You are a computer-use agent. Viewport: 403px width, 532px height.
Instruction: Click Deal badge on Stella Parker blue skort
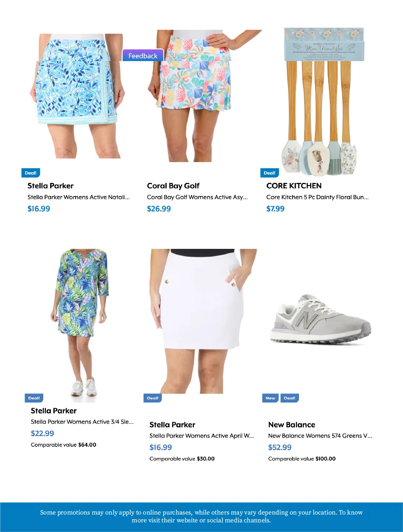31,173
